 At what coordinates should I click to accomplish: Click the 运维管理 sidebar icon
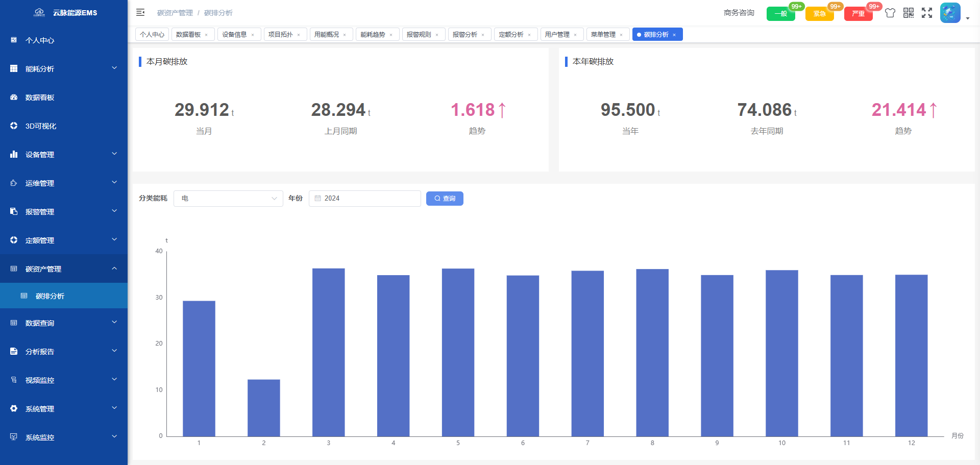coord(14,183)
